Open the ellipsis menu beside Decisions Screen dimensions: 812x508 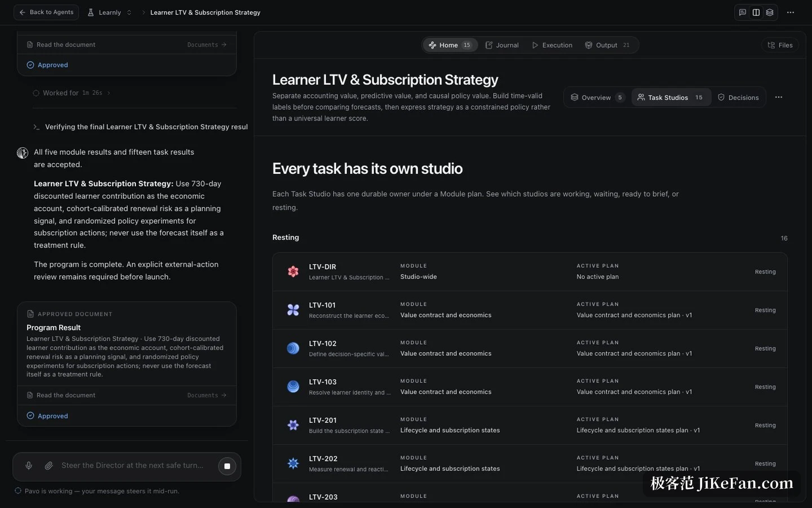pyautogui.click(x=779, y=97)
